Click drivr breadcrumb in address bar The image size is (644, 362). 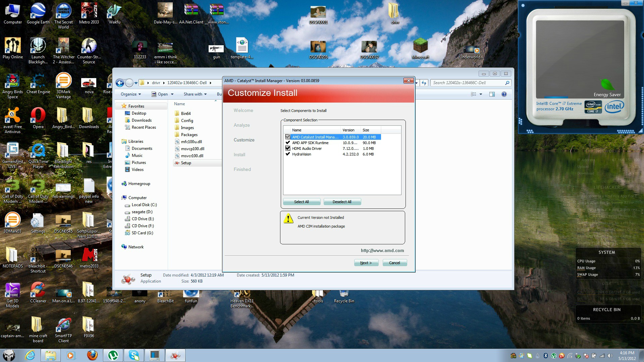(x=156, y=83)
